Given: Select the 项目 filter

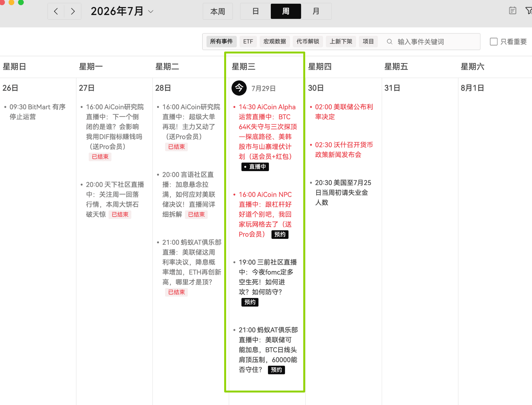Looking at the screenshot, I should [x=368, y=41].
